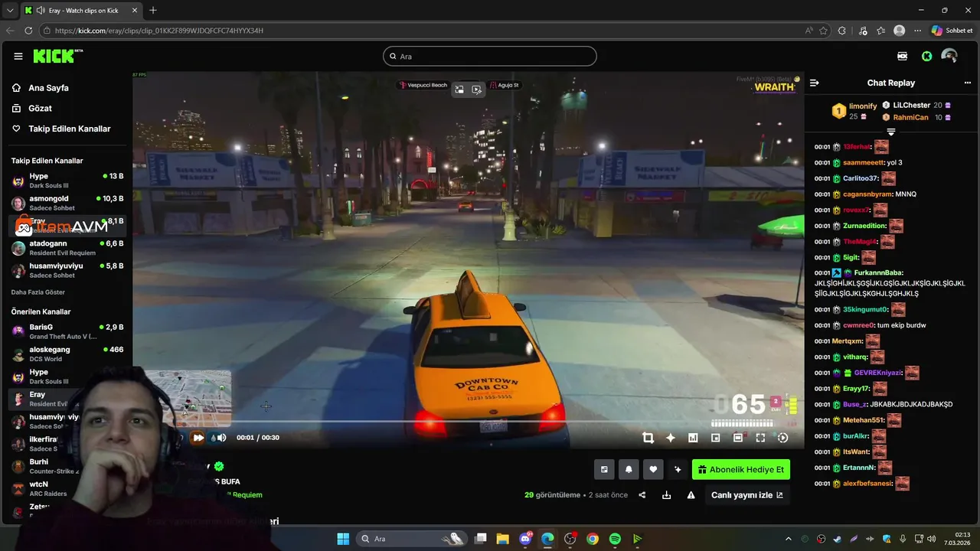Open new browser tab
Image resolution: width=980 pixels, height=551 pixels.
click(153, 10)
